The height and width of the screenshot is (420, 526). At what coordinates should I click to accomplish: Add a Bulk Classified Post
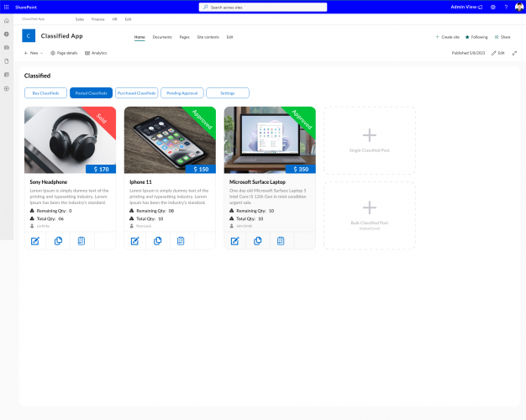click(x=370, y=216)
